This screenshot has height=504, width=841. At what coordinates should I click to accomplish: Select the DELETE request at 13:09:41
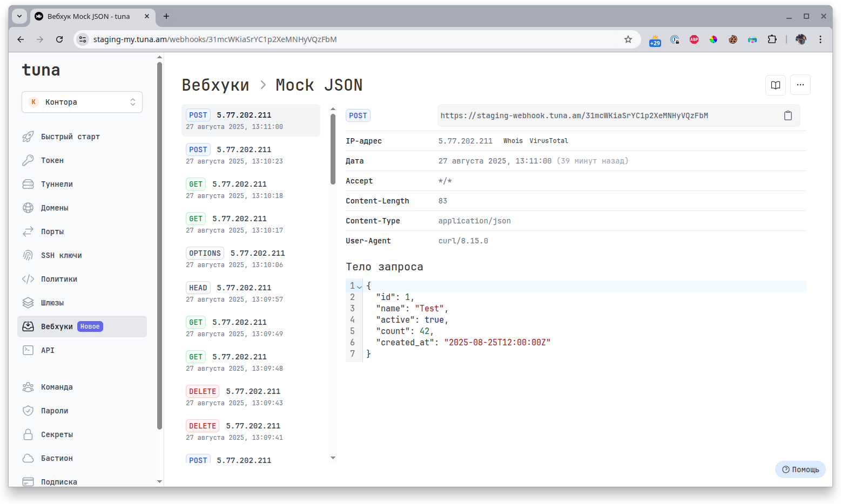(251, 431)
